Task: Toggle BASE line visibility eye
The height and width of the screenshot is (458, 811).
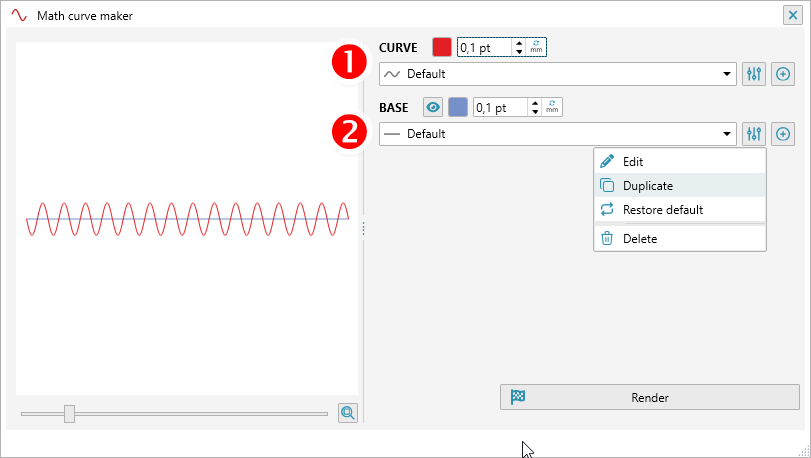Action: (433, 108)
